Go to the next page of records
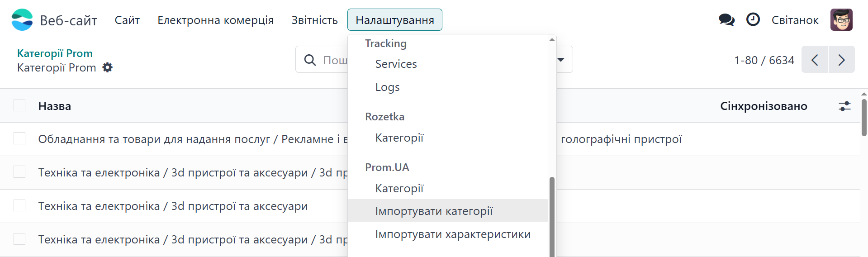The image size is (868, 257). point(841,60)
